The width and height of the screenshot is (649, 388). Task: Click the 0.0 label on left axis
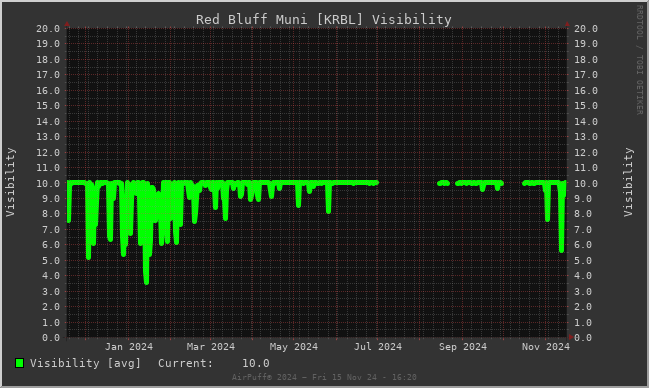coord(51,337)
